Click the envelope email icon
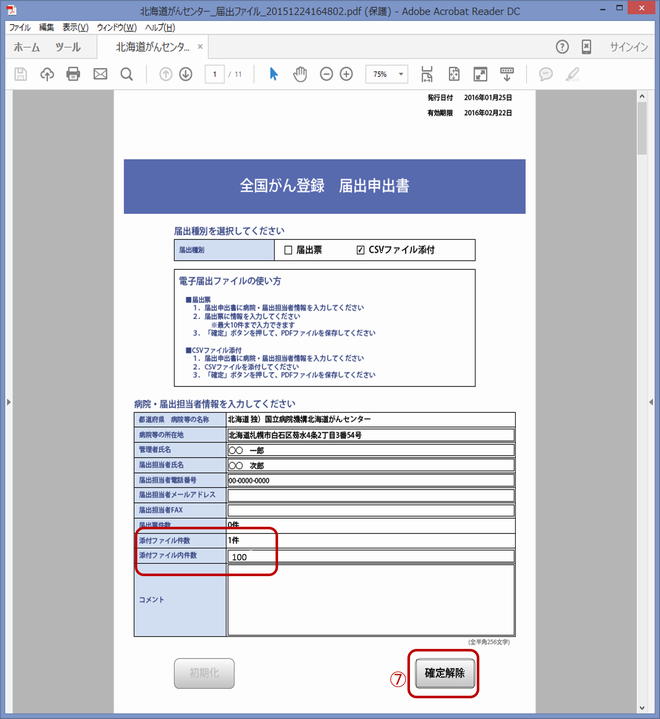 pyautogui.click(x=100, y=74)
